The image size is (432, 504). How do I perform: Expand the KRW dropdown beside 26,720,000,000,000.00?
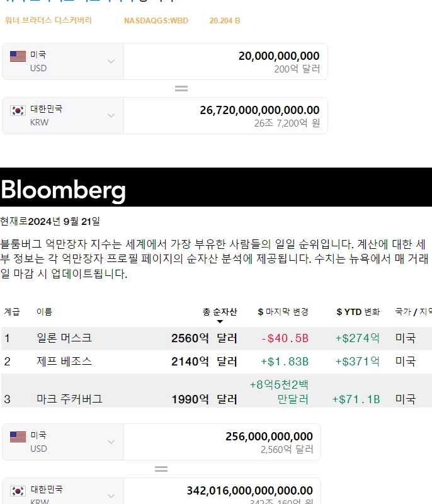111,115
